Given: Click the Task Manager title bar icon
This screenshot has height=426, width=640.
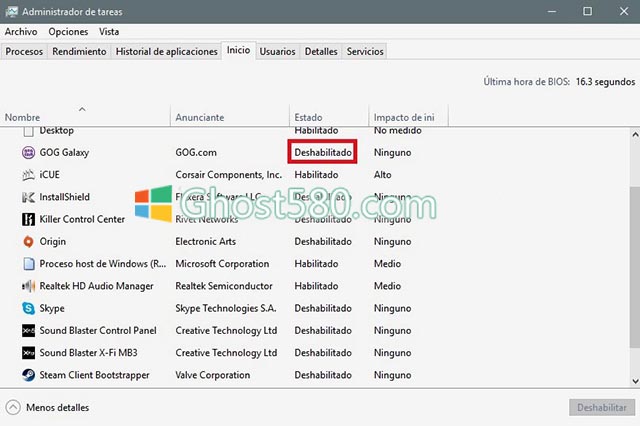Looking at the screenshot, I should [x=11, y=11].
